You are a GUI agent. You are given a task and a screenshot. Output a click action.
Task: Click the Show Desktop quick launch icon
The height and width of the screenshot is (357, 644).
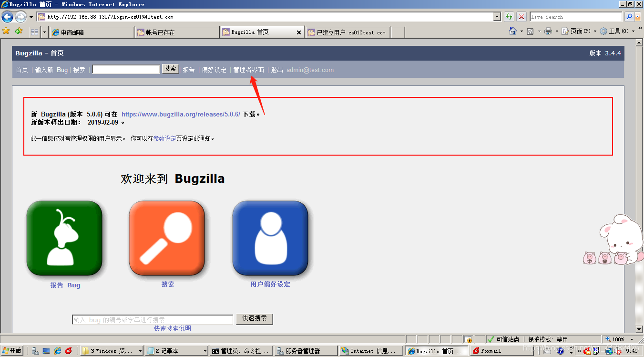[46, 351]
